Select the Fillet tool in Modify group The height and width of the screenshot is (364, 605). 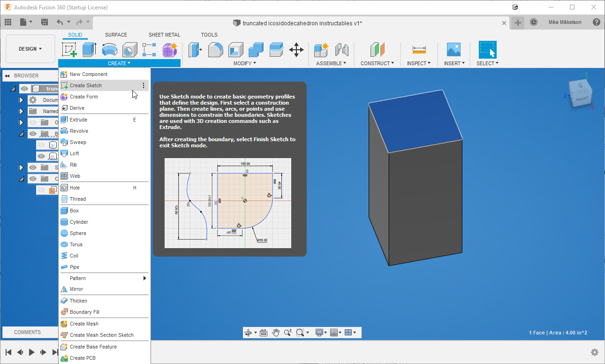click(x=215, y=49)
